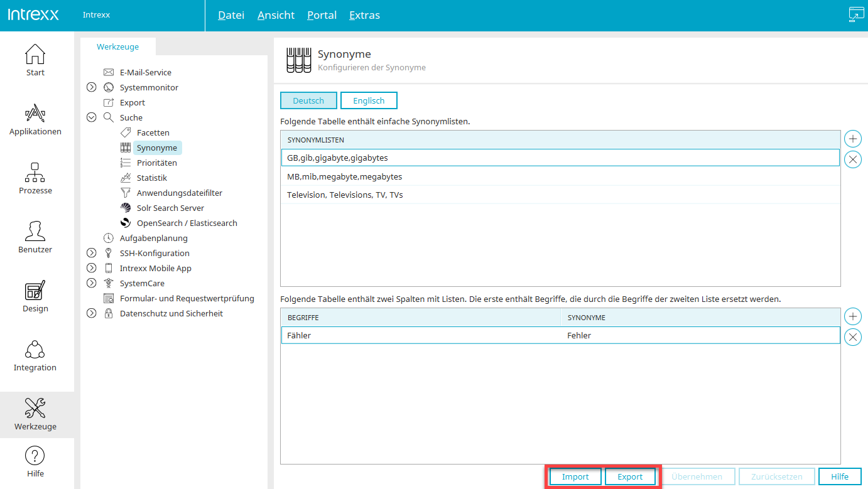Expand the SSH-Konfiguration tree node

pos(91,253)
